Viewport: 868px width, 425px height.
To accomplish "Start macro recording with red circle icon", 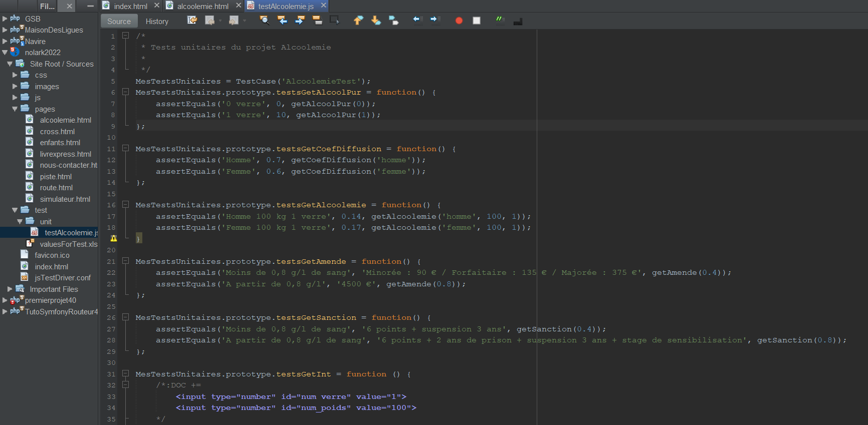I will 459,21.
